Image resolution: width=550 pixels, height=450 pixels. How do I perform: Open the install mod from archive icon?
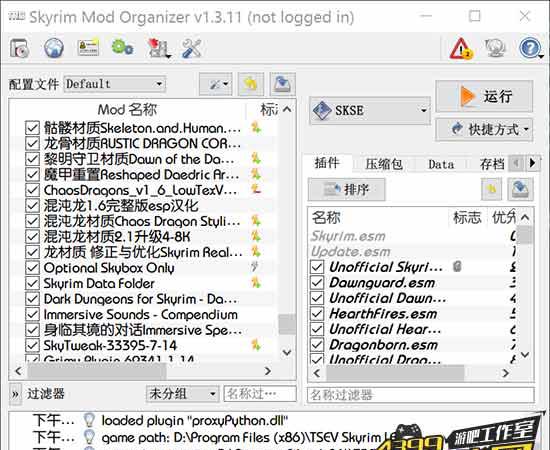(x=19, y=48)
